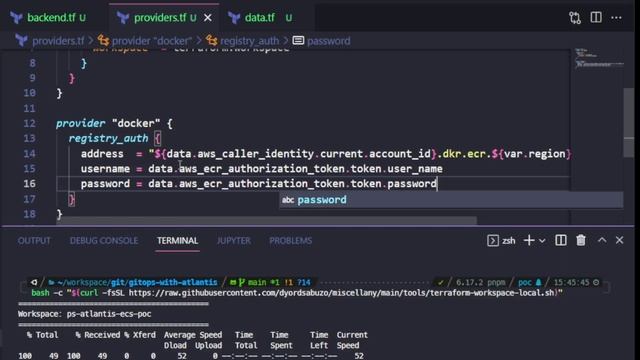Close the bottom panel

click(x=619, y=240)
